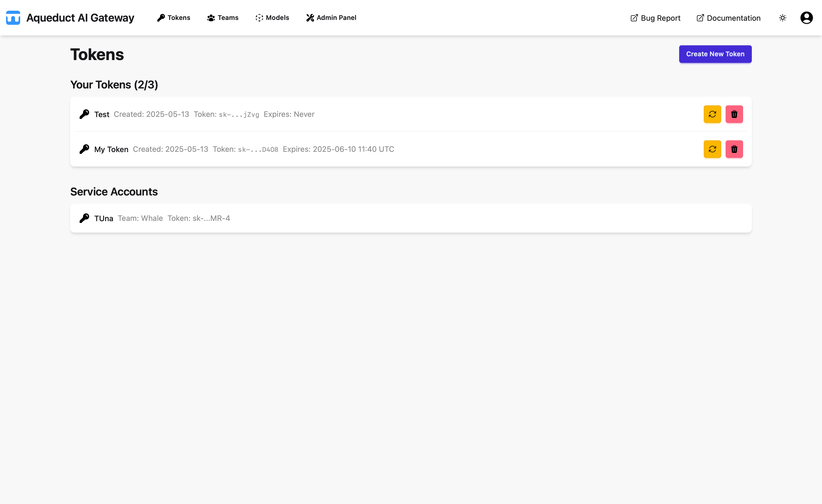Image resolution: width=822 pixels, height=504 pixels.
Task: Click the key icon beside My Token
Action: (x=84, y=149)
